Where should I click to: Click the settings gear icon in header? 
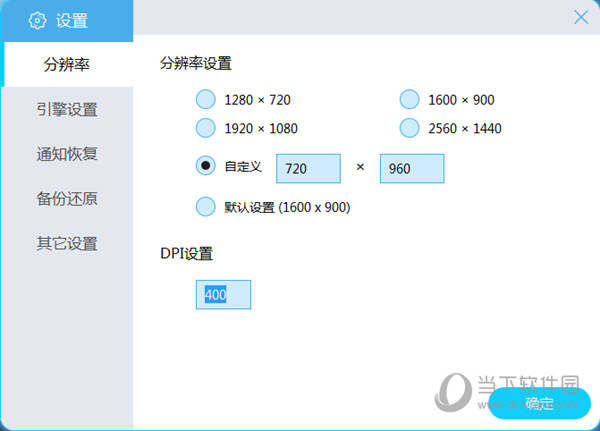click(x=37, y=20)
